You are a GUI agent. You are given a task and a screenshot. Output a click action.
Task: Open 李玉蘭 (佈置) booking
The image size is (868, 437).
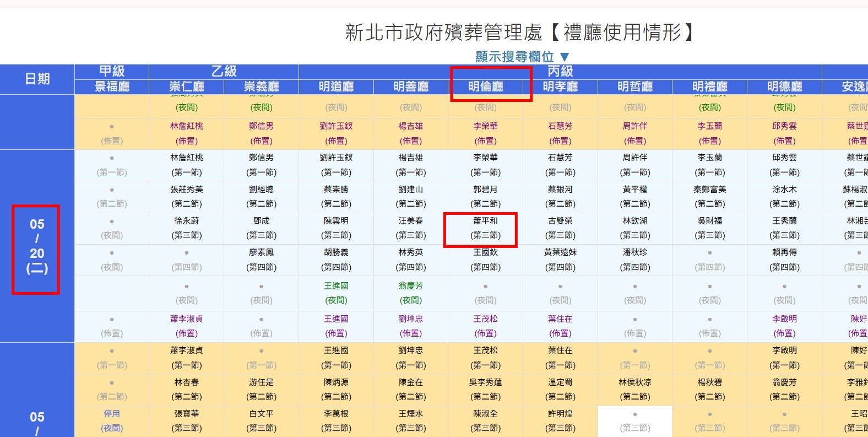pos(710,133)
